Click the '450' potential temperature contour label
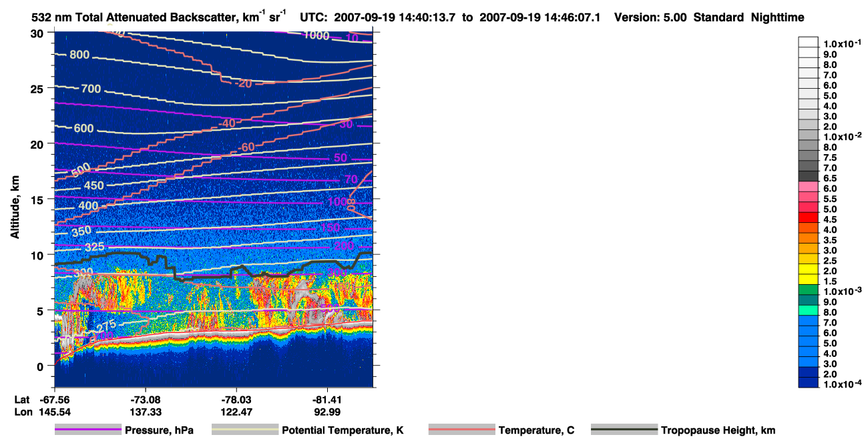The height and width of the screenshot is (445, 868). coord(93,185)
